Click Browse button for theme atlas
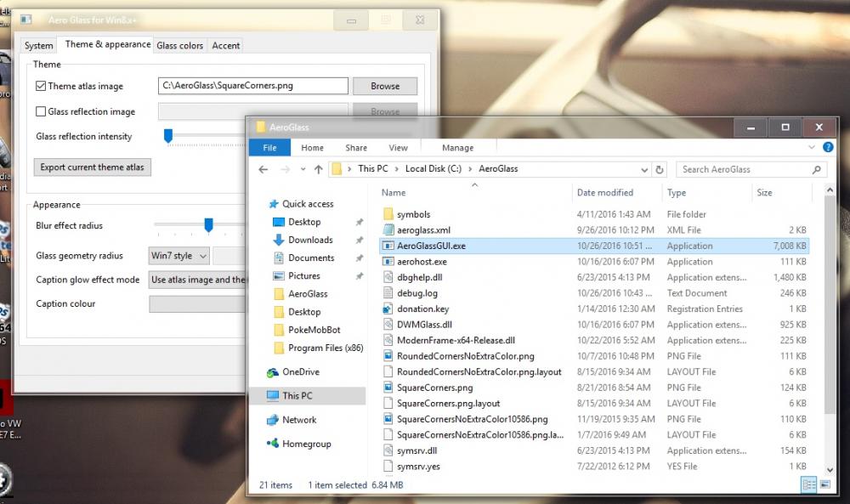This screenshot has height=504, width=850. pos(384,86)
